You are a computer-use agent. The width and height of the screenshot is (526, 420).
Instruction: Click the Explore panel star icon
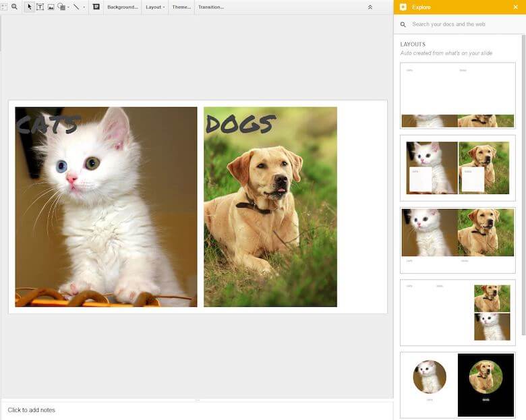(x=403, y=7)
